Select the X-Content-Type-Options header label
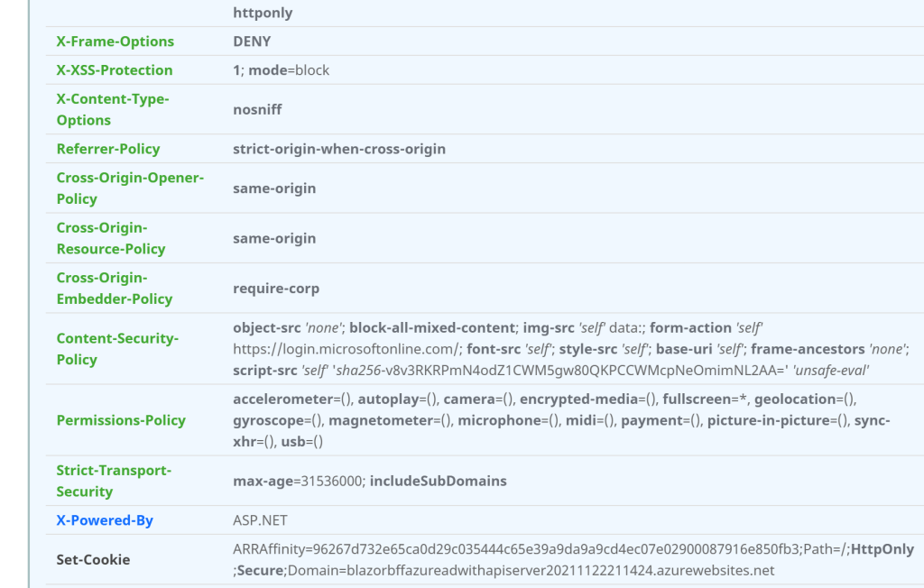Viewport: 924px width, 588px height. (x=113, y=109)
